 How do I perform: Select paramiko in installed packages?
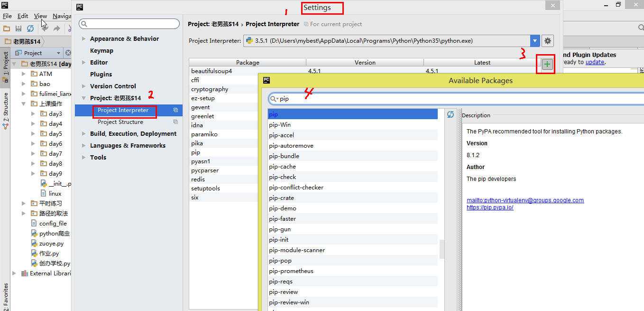tap(224, 134)
